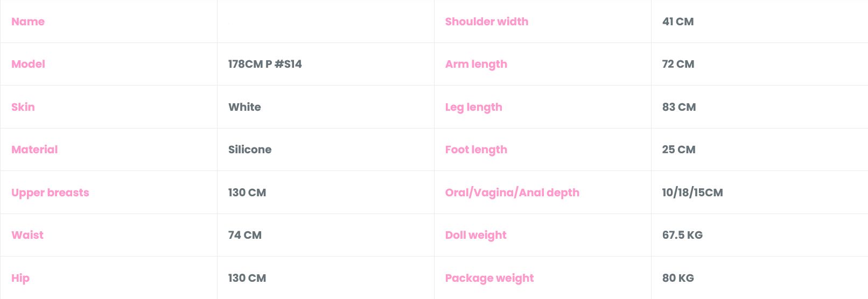Viewport: 868px width, 299px height.
Task: Select the Shoulder width label
Action: [487, 22]
